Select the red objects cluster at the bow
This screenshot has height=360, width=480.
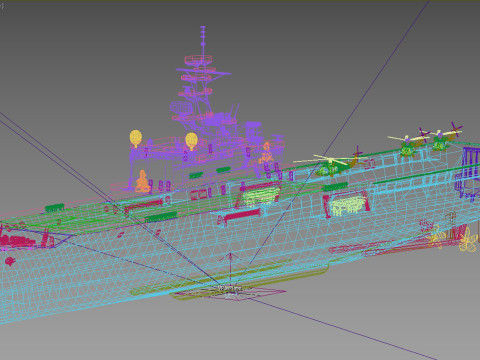coord(17,241)
